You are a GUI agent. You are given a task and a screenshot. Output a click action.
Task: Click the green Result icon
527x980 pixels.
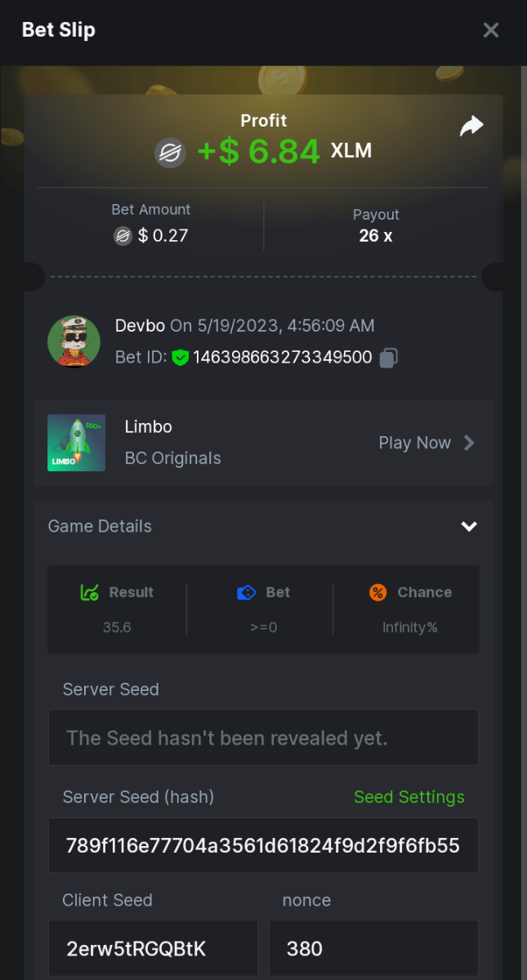[90, 593]
